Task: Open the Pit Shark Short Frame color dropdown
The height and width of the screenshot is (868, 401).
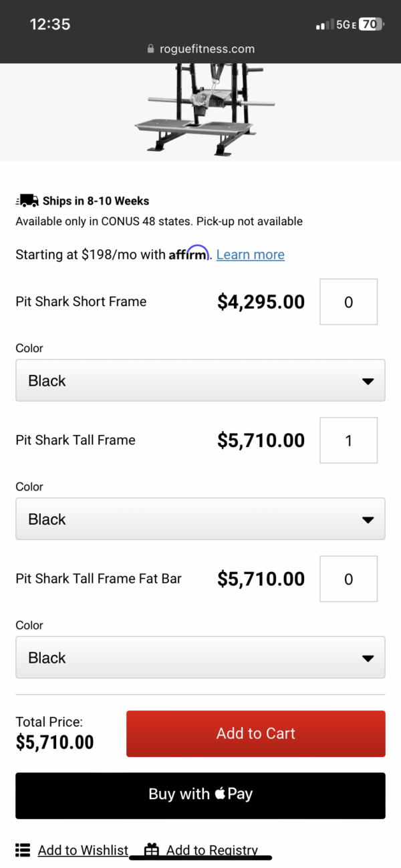Action: pos(200,380)
